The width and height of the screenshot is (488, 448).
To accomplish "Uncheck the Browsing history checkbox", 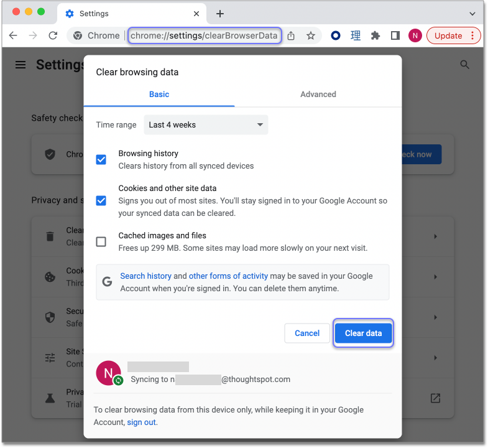I will tap(101, 160).
